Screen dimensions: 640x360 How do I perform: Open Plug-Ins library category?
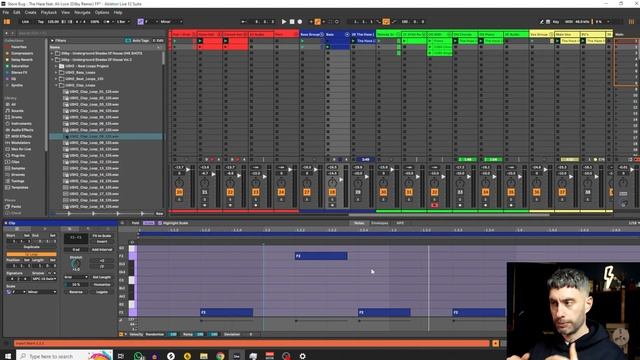point(18,156)
